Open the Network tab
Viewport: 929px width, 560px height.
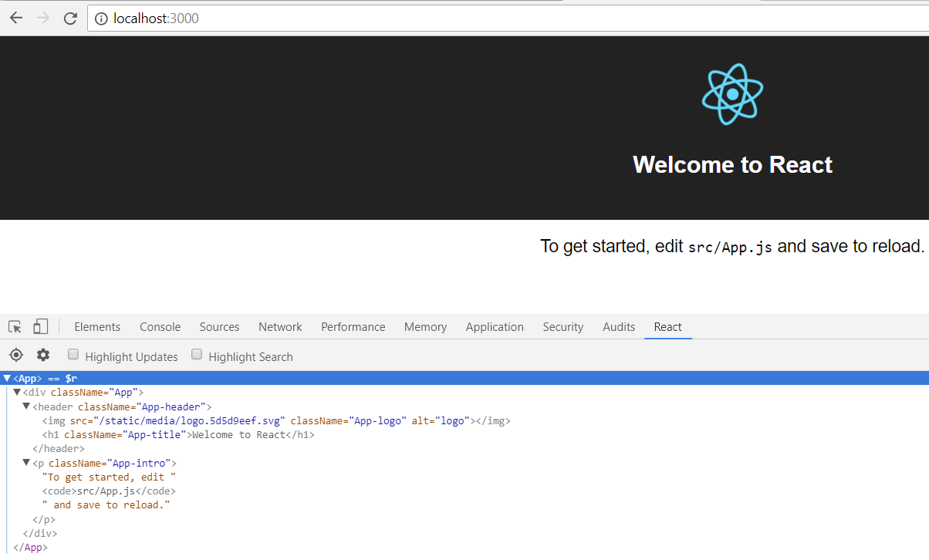pyautogui.click(x=280, y=327)
